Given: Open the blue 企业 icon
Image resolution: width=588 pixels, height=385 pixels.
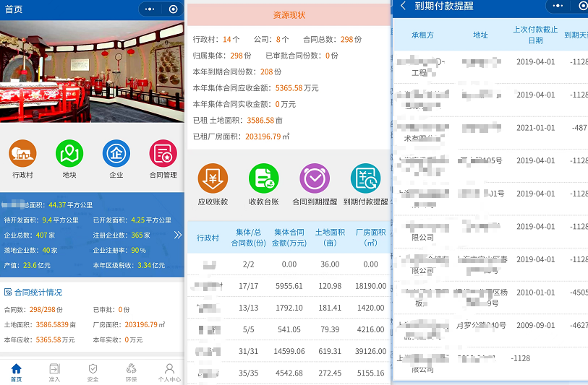Looking at the screenshot, I should 116,154.
